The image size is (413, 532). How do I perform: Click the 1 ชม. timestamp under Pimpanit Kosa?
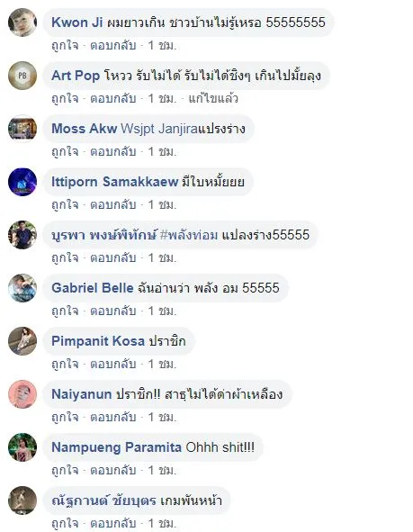(162, 364)
